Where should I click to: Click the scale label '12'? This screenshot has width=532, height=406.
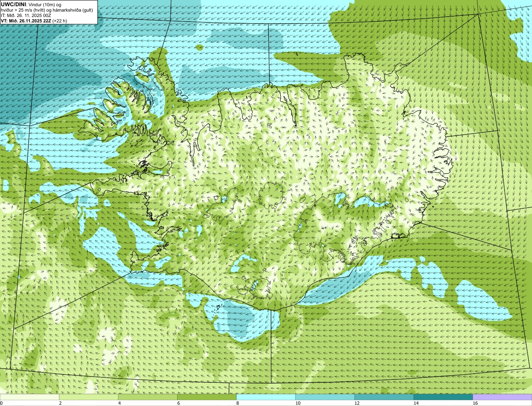click(x=357, y=403)
